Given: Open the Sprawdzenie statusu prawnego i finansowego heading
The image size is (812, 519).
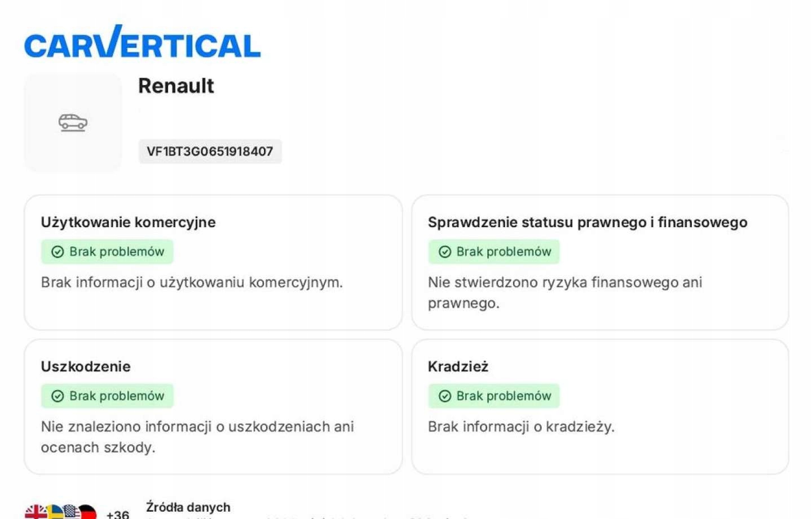Looking at the screenshot, I should (x=587, y=222).
